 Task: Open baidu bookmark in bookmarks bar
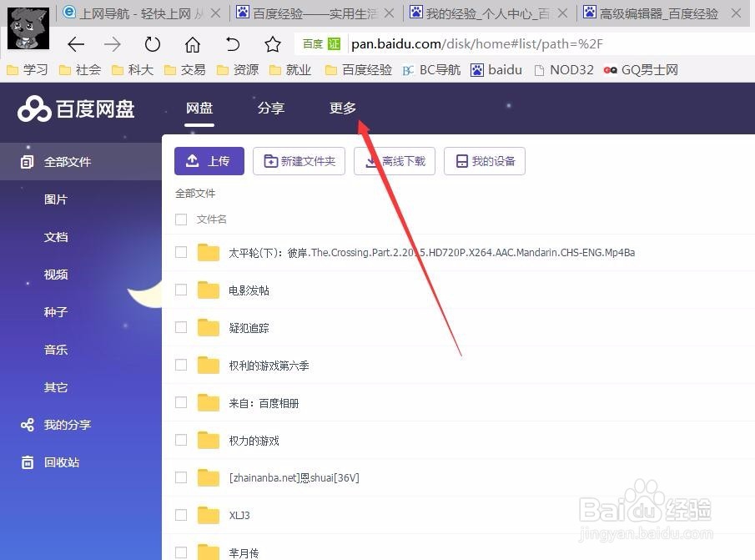tap(496, 70)
